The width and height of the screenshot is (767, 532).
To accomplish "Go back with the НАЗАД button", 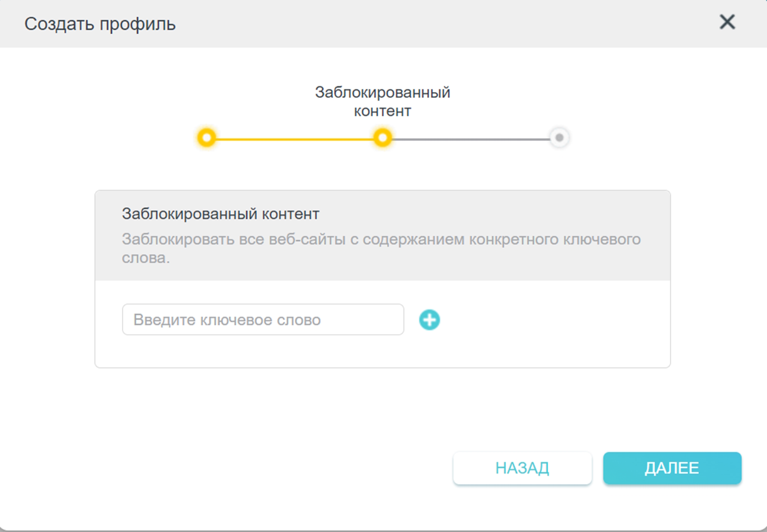I will [522, 468].
